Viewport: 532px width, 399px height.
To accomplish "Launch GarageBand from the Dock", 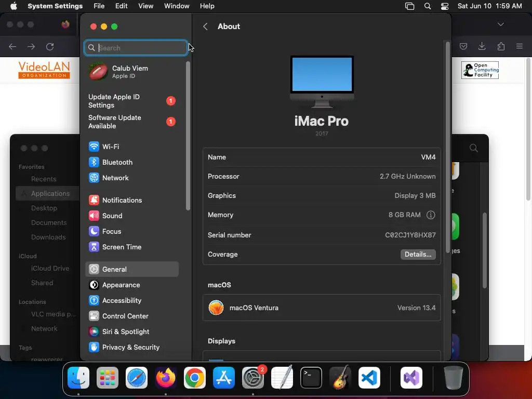I will click(340, 378).
